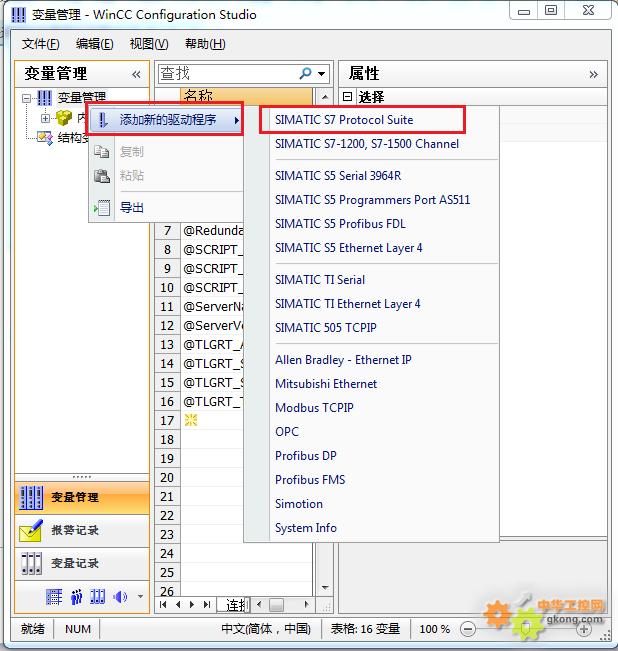Click the export icon beside 导出
Viewport: 618px width, 651px height.
click(102, 207)
